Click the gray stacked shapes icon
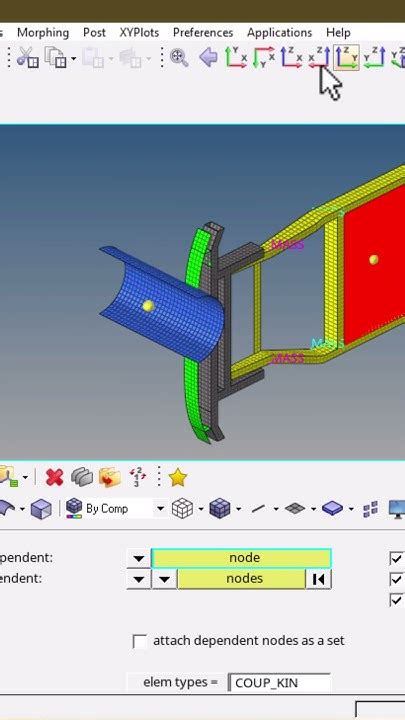The image size is (405, 720). coord(82,478)
